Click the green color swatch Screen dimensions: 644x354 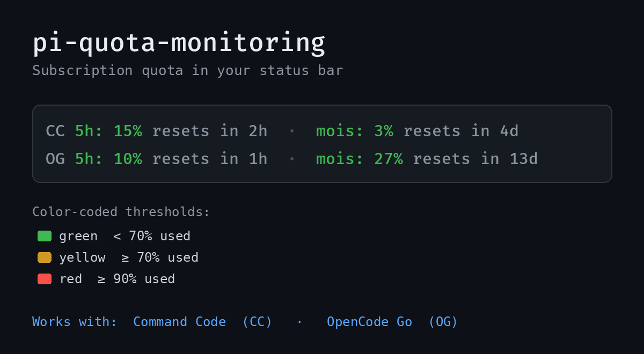coord(45,236)
